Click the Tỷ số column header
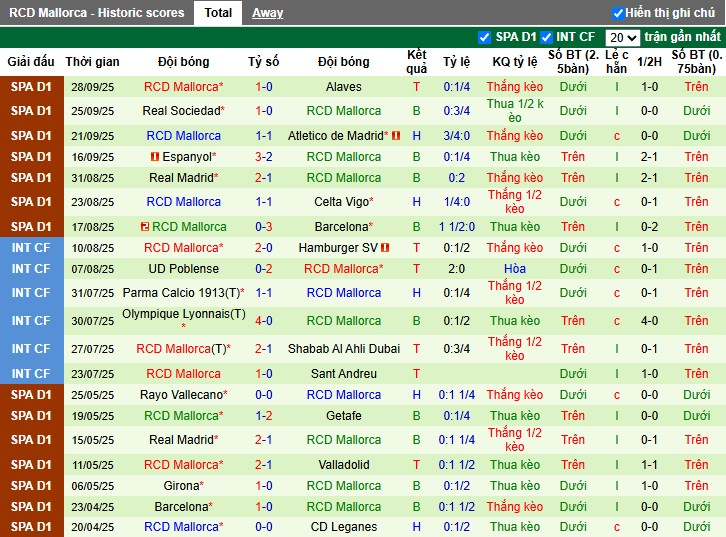Image resolution: width=726 pixels, height=537 pixels. click(x=263, y=61)
